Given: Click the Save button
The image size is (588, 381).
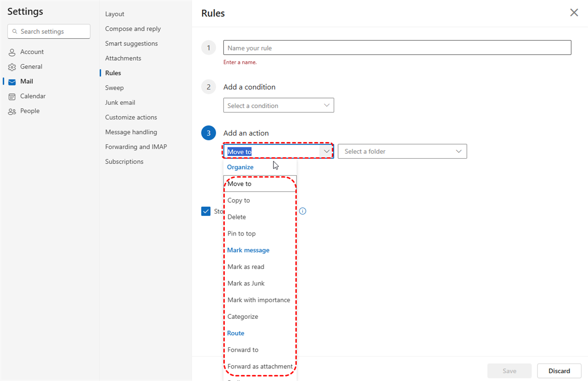Looking at the screenshot, I should pos(509,371).
